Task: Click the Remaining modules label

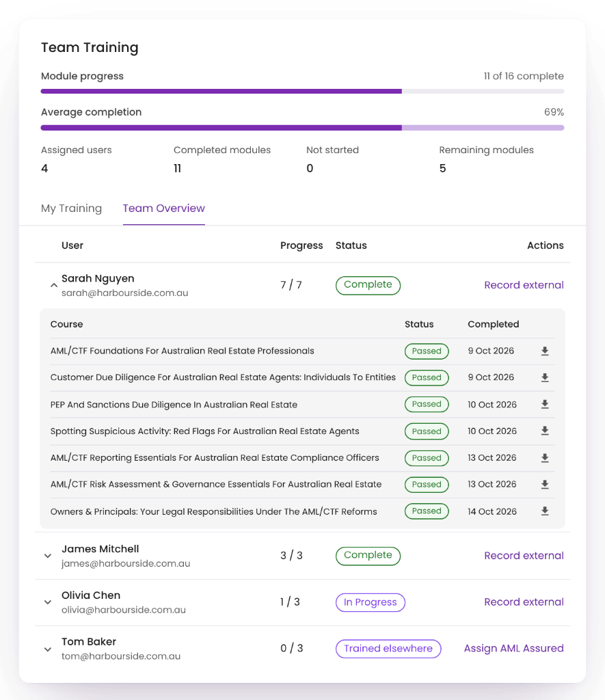Action: tap(486, 150)
